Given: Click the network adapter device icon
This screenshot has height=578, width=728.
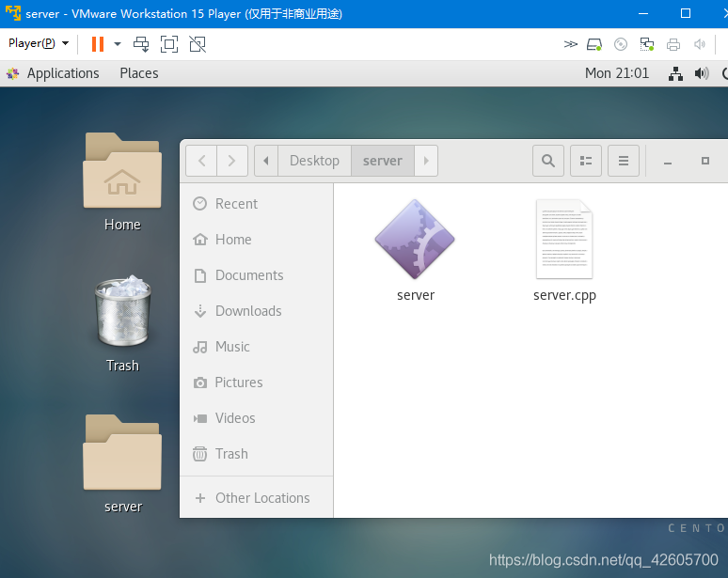Looking at the screenshot, I should coord(647,44).
